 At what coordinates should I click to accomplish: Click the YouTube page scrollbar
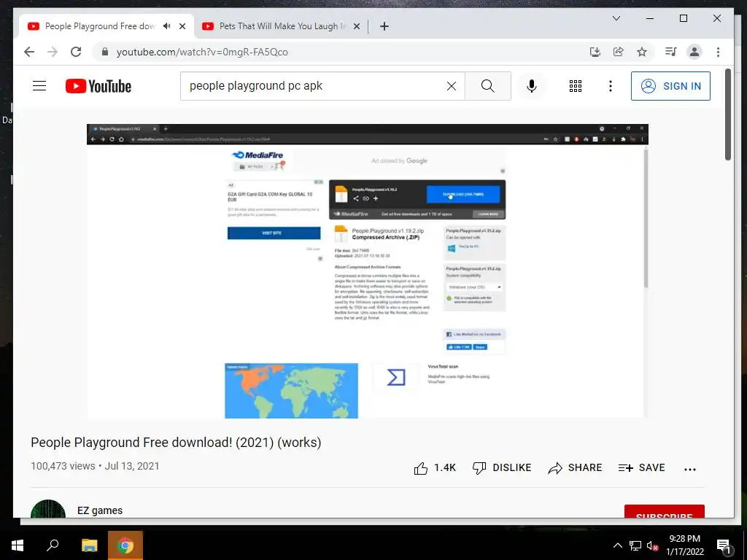[727, 114]
